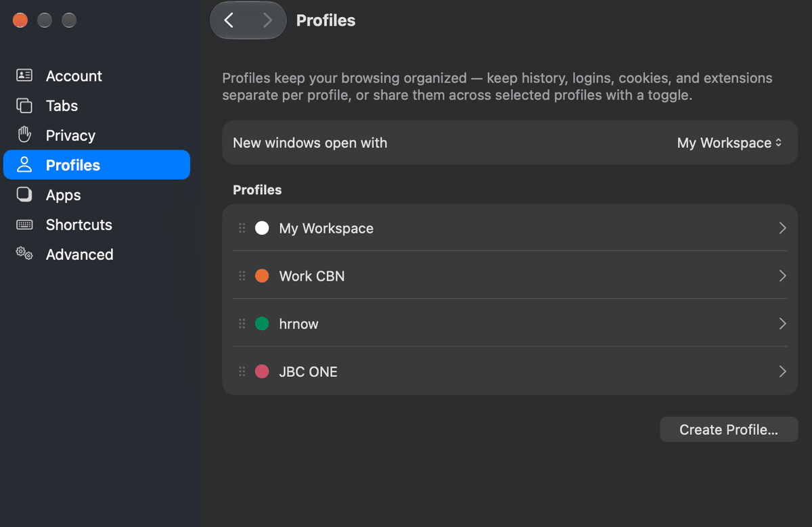Expand My Workspace profile chevron
Image resolution: width=812 pixels, height=527 pixels.
tap(782, 228)
